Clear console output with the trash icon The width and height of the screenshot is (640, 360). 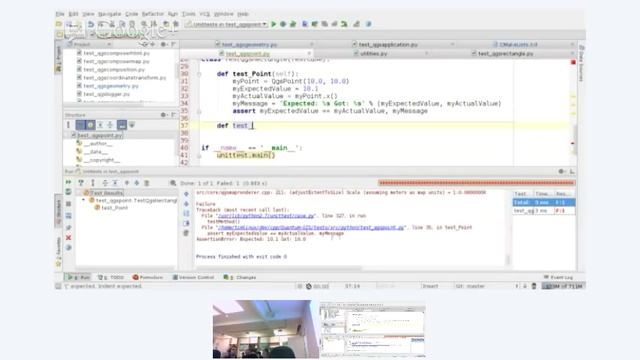186,233
